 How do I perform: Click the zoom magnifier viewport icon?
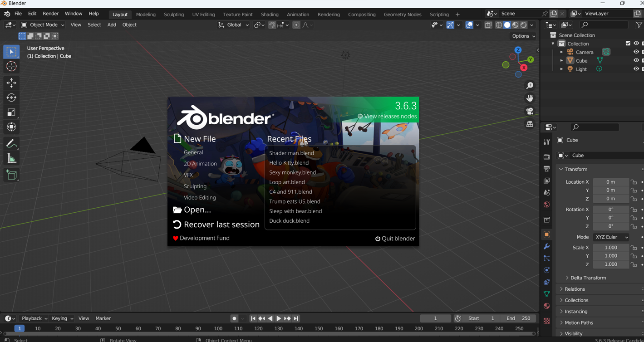(x=530, y=86)
